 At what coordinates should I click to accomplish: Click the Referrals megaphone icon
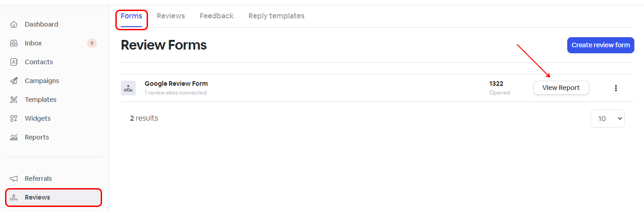14,179
